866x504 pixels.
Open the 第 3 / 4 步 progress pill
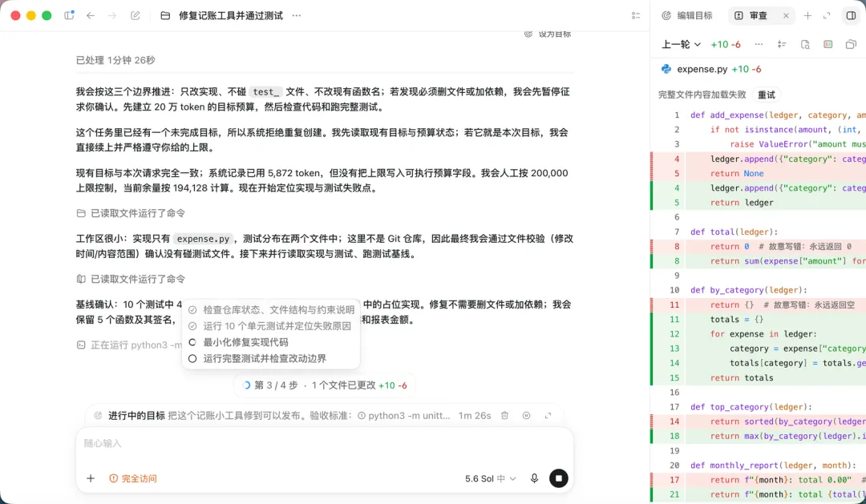(x=325, y=385)
